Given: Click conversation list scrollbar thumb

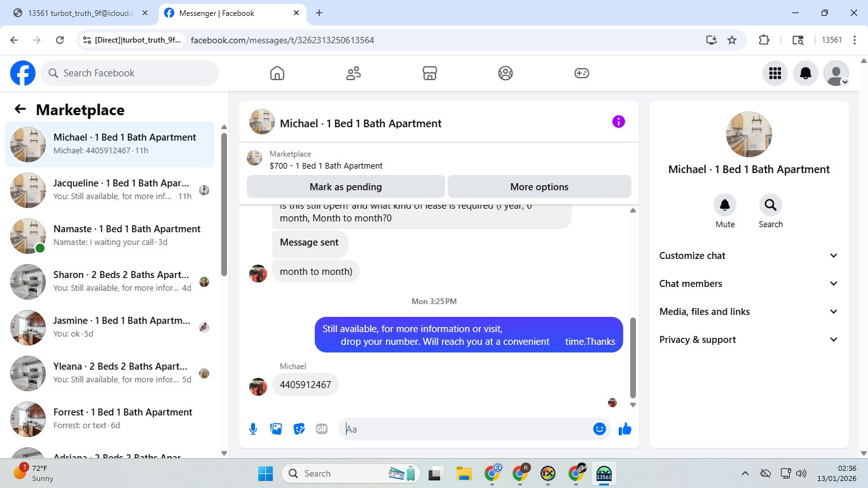Looking at the screenshot, I should [224, 204].
